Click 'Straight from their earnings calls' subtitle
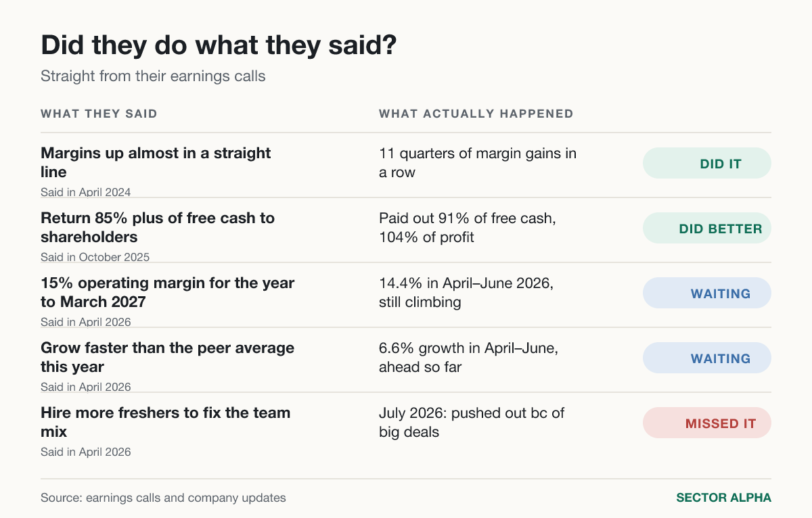Viewport: 812px width, 518px height. (153, 76)
